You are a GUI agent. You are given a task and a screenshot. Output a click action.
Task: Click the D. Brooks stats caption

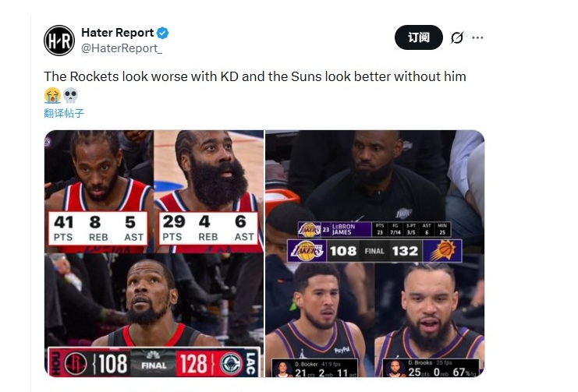[431, 368]
